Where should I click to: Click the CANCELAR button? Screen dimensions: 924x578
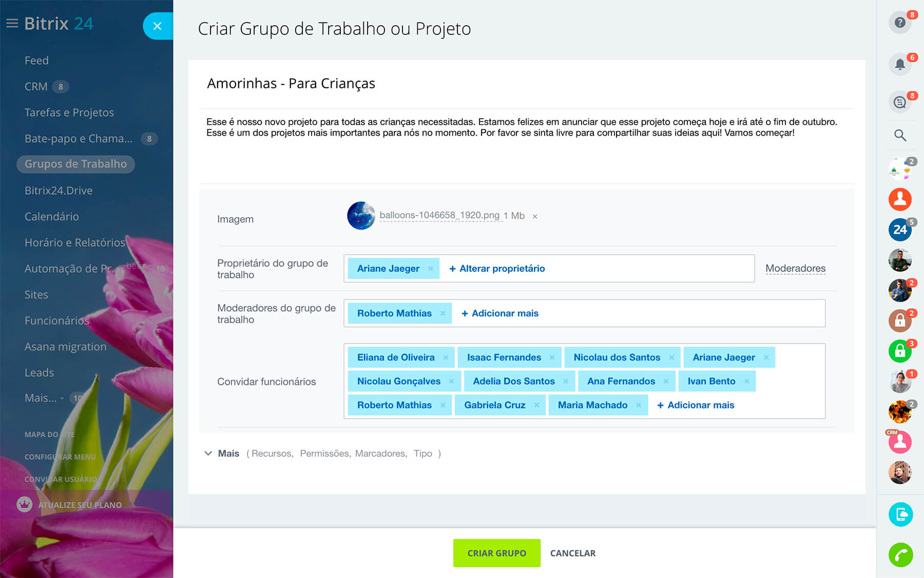pos(573,553)
